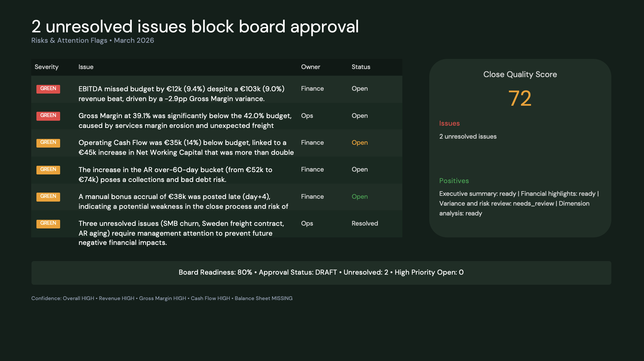Select the Operating Cash Flow issue text
This screenshot has width=644, height=361.
(x=186, y=147)
